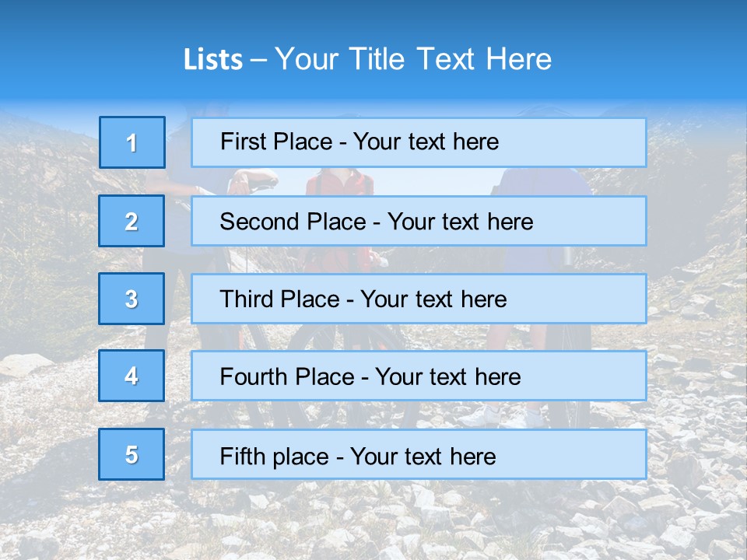Image resolution: width=747 pixels, height=560 pixels.
Task: Click the bicycle handlebar in the background photo
Action: tap(257, 181)
